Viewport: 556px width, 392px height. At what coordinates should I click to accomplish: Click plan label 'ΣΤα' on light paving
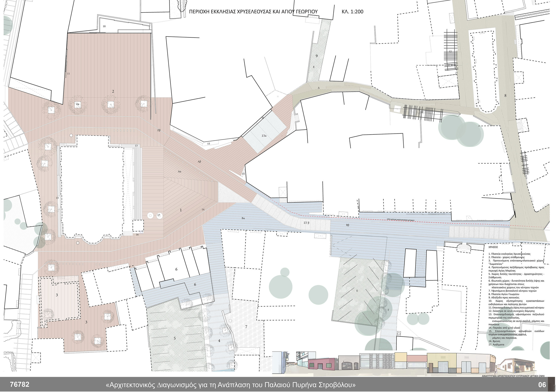(264, 136)
